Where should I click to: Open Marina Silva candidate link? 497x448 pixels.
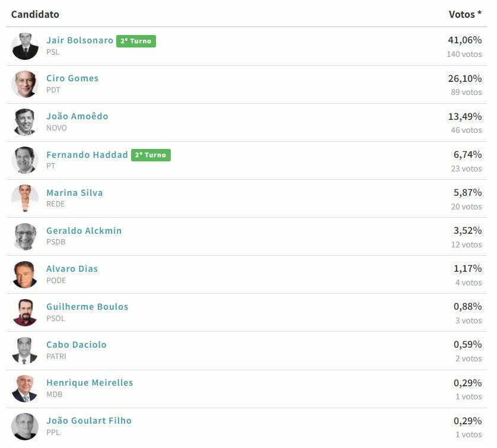75,193
